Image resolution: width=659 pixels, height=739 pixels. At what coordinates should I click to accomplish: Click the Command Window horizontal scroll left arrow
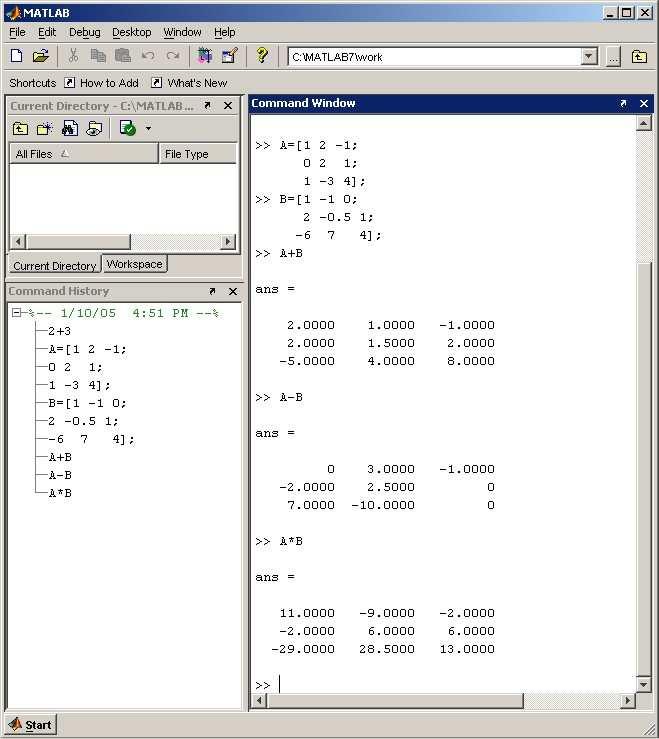point(259,701)
